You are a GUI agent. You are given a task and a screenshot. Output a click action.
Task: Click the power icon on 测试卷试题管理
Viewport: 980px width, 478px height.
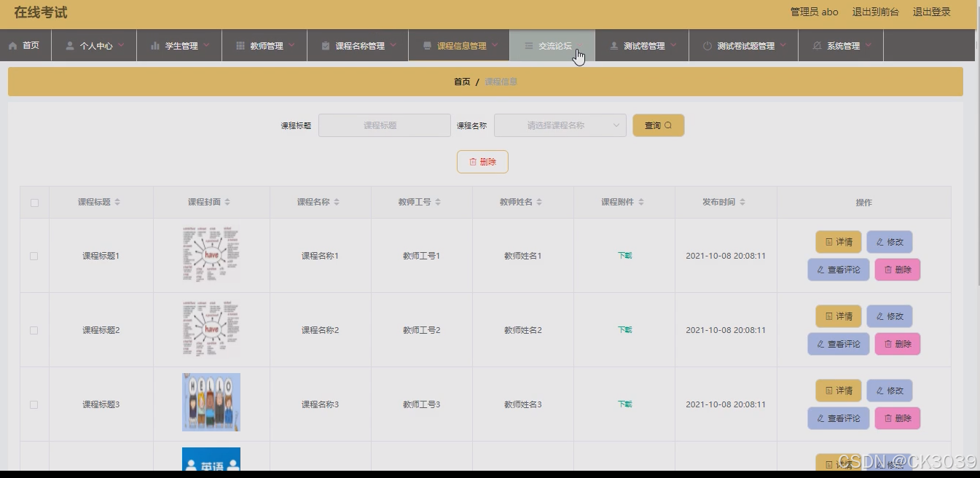coord(707,46)
